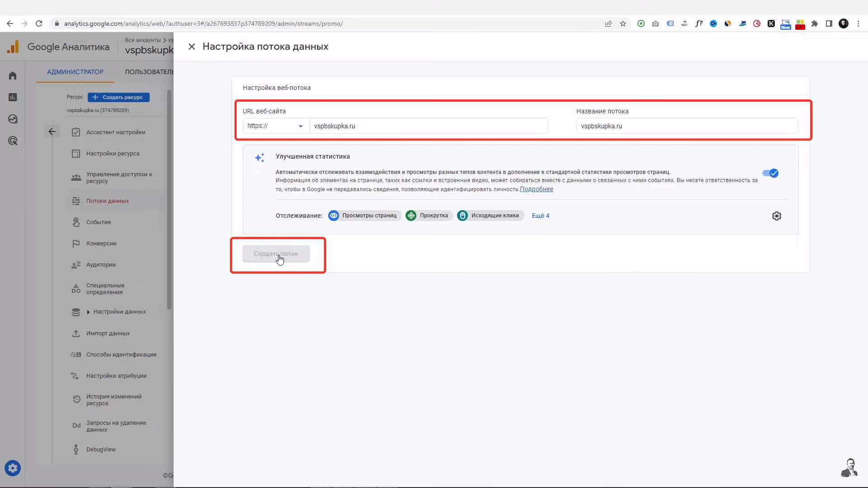Click the Создать поток button
Screen dimensions: 868x488
(276, 253)
